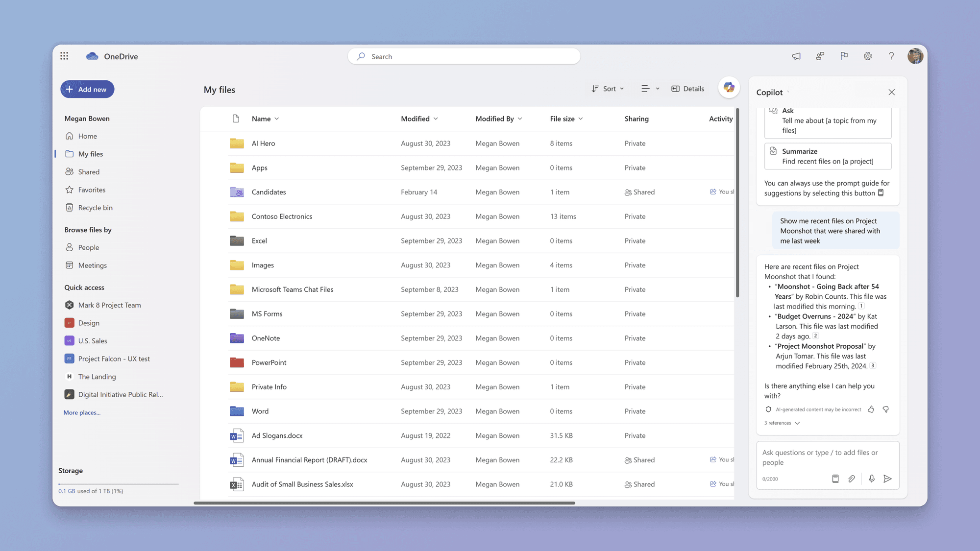This screenshot has width=980, height=551.
Task: Open Shared in sidebar
Action: click(x=89, y=172)
